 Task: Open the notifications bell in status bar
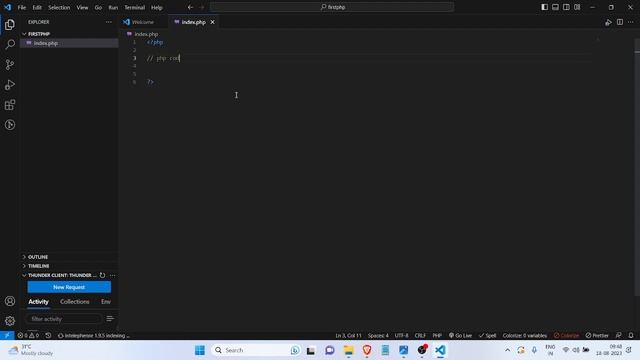click(x=631, y=336)
